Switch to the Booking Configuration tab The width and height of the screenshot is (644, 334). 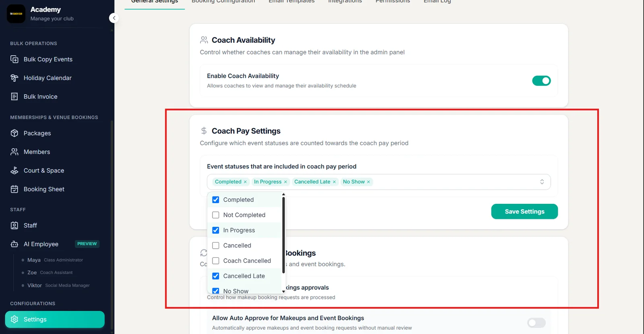click(223, 2)
